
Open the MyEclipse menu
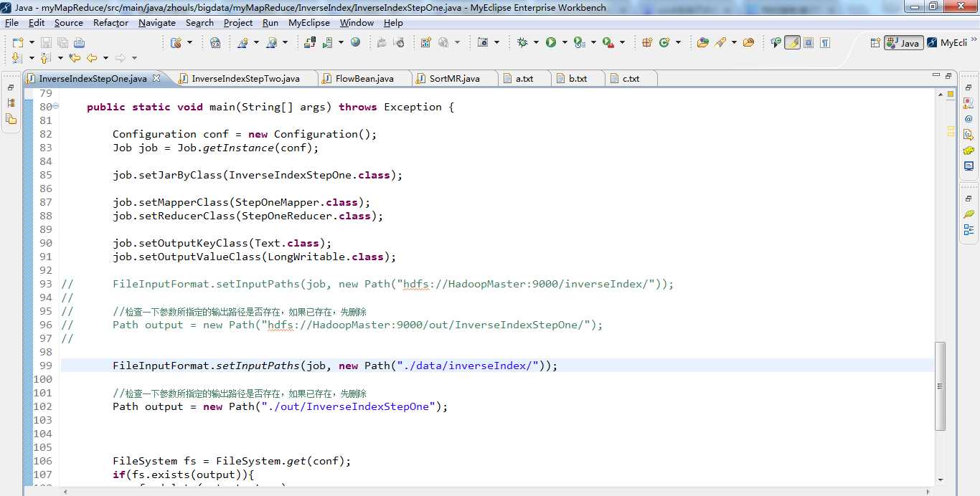(309, 23)
